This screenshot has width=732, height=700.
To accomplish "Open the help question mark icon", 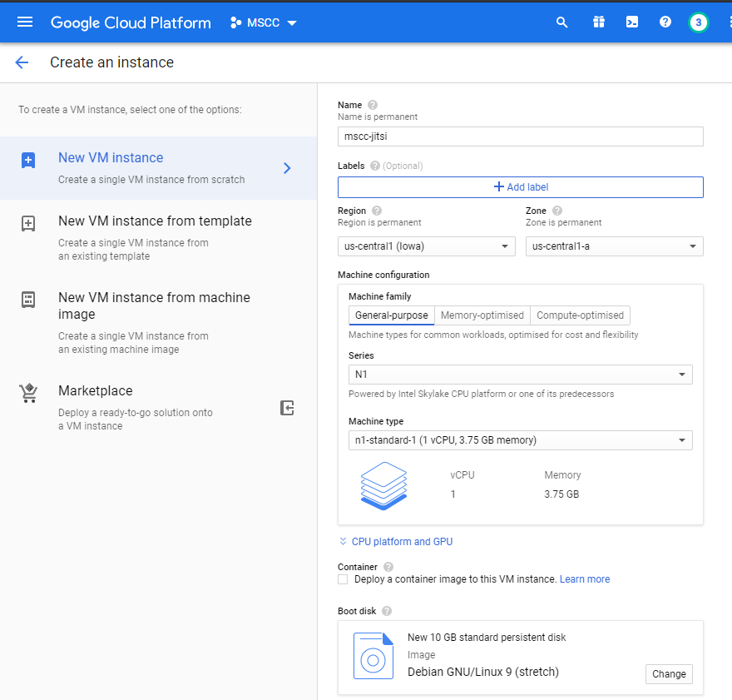I will pyautogui.click(x=665, y=22).
